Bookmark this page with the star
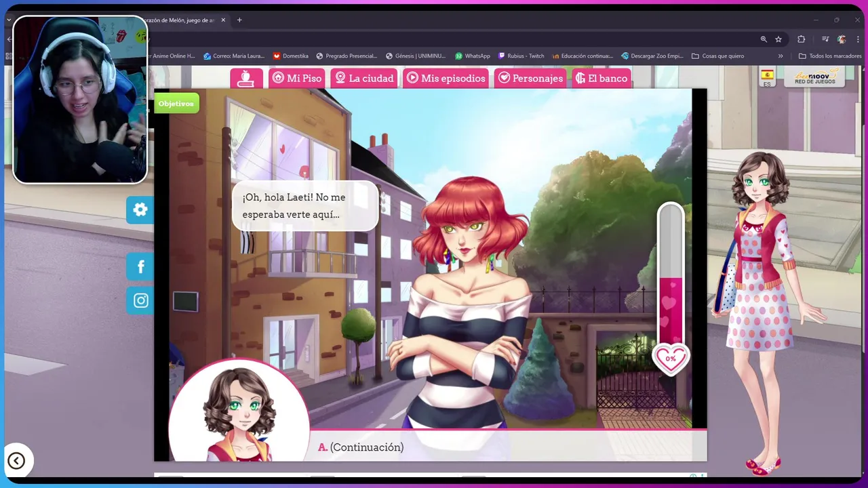Viewport: 868px width, 488px height. [778, 39]
